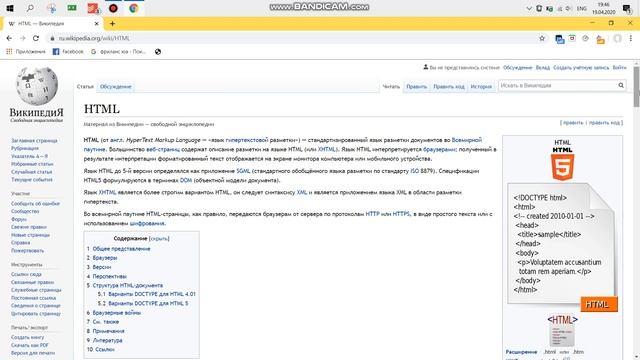Click Создать учётную запись link

pos(581,68)
